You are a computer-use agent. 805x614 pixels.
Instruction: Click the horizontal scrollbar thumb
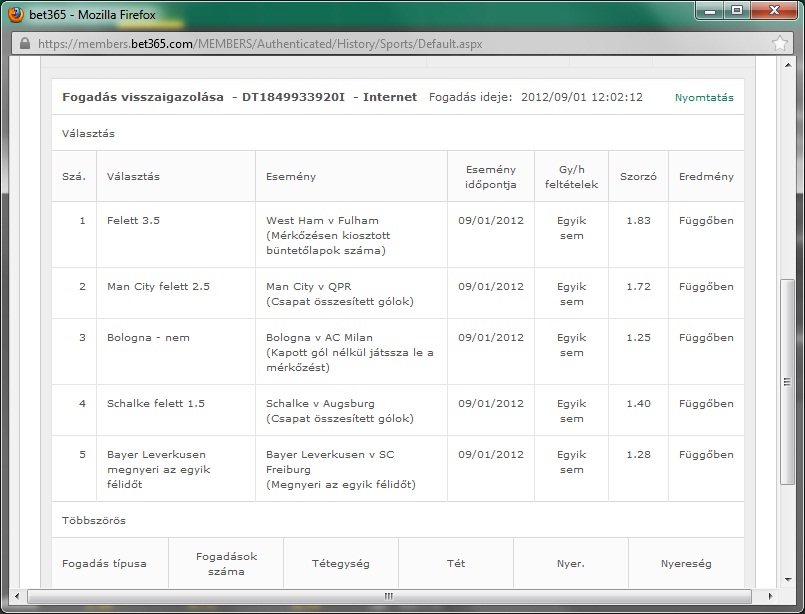click(x=389, y=596)
